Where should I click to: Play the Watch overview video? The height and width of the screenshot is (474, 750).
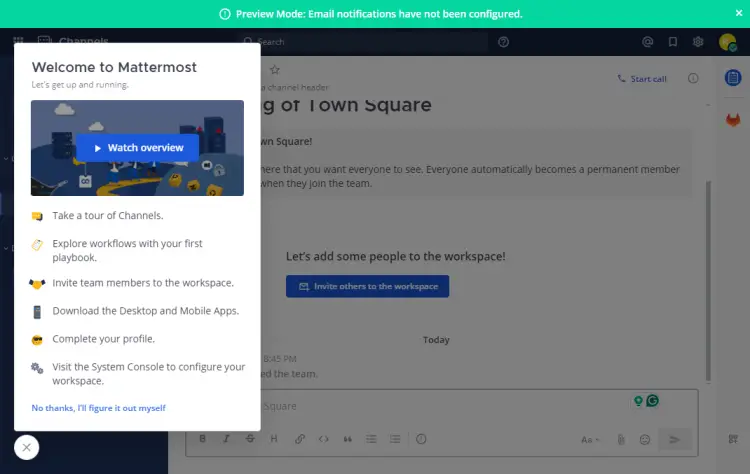(x=137, y=148)
